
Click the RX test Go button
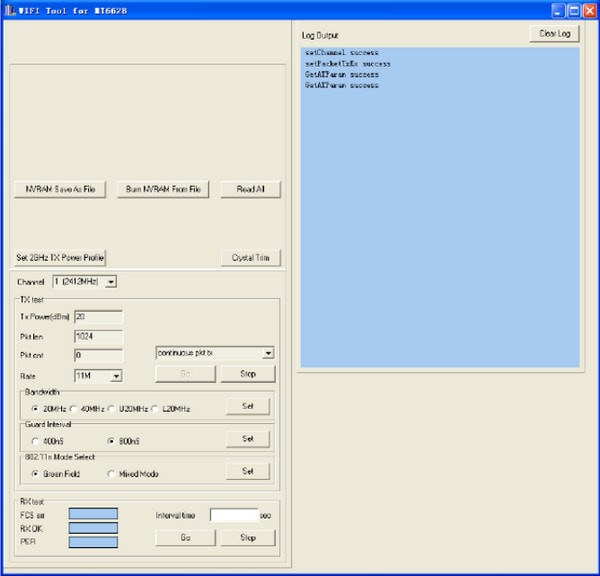[x=186, y=538]
